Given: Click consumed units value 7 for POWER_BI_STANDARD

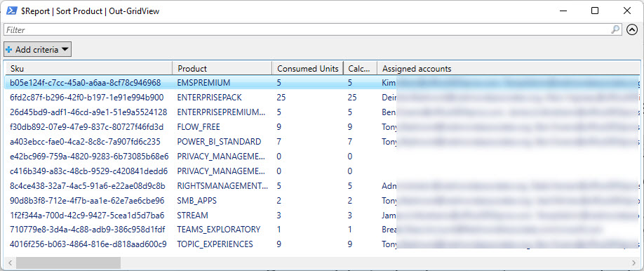Looking at the screenshot, I should 279,141.
